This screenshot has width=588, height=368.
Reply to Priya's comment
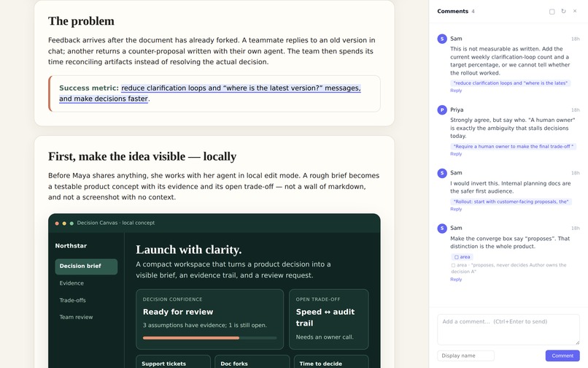click(x=456, y=154)
